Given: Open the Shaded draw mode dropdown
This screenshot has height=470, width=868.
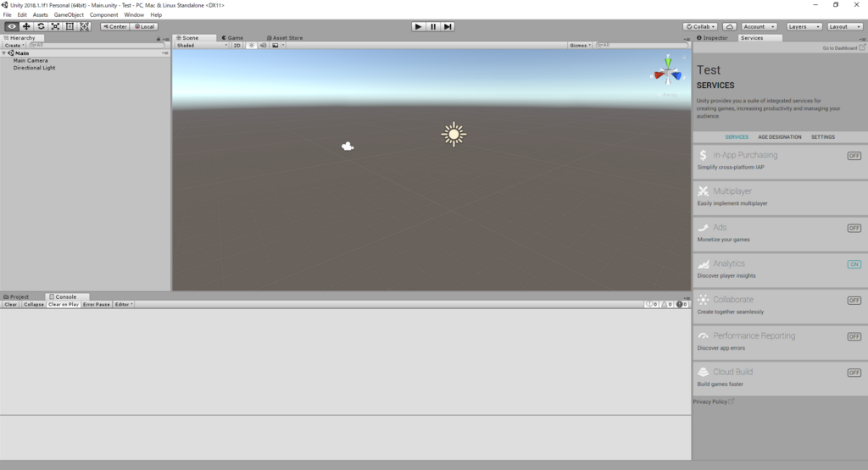Looking at the screenshot, I should pyautogui.click(x=202, y=46).
